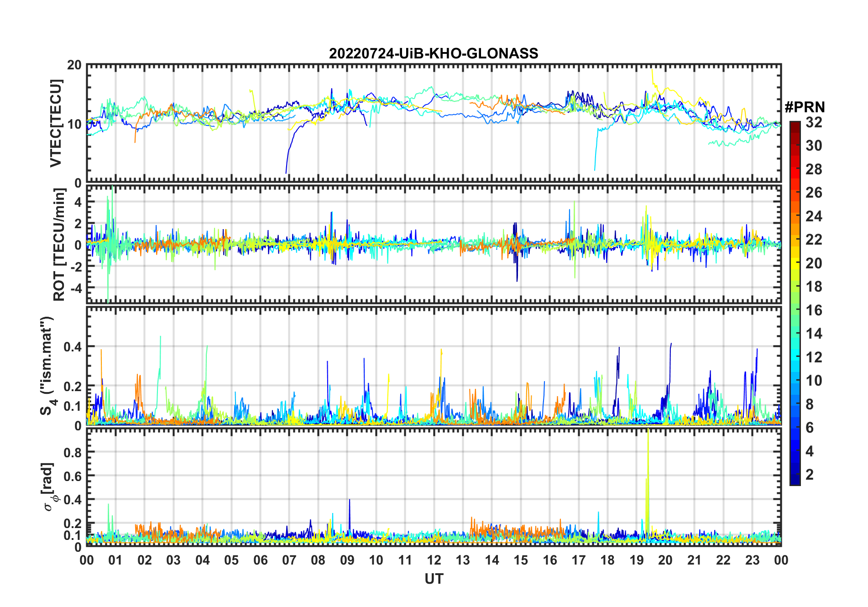Select the 28 tick on PRN colorbar
868x607 pixels.
tap(814, 169)
